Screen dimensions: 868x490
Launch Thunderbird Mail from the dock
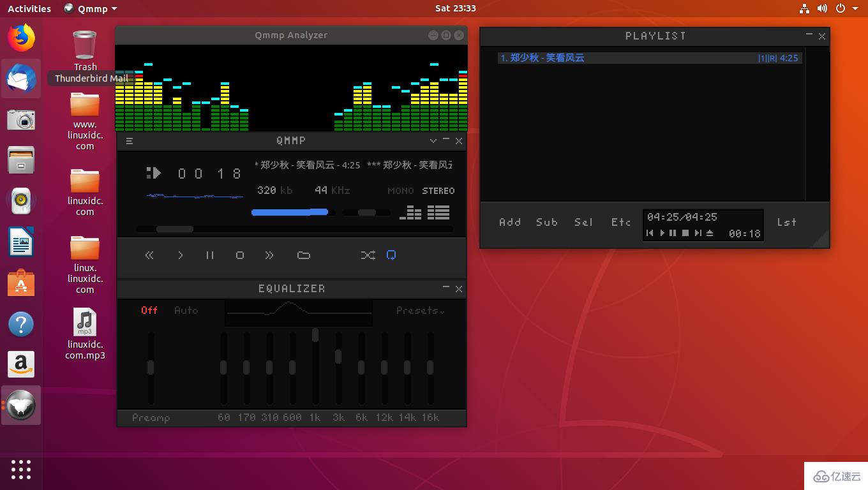(21, 78)
